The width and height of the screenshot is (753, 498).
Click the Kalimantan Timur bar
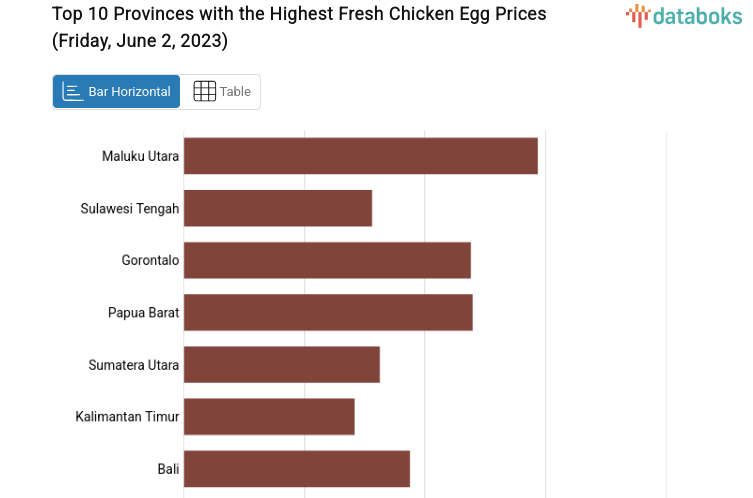pos(269,416)
